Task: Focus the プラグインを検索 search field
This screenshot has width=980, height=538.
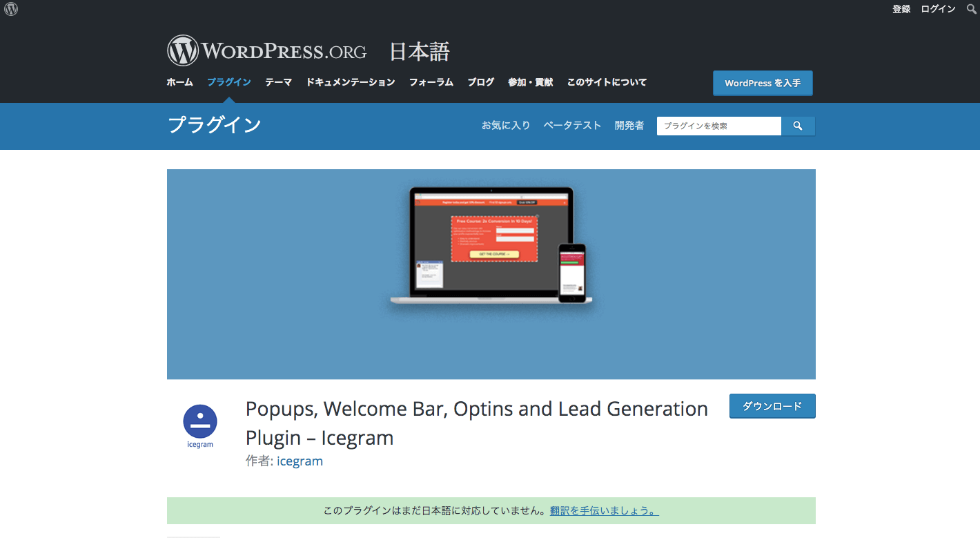Action: (x=719, y=126)
